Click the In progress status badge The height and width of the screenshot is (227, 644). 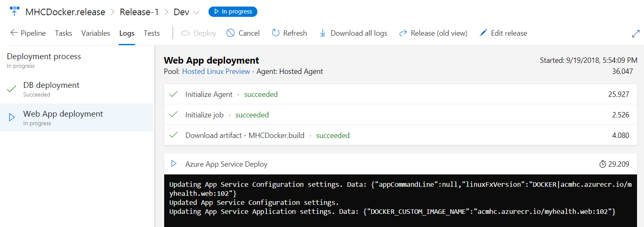[233, 11]
